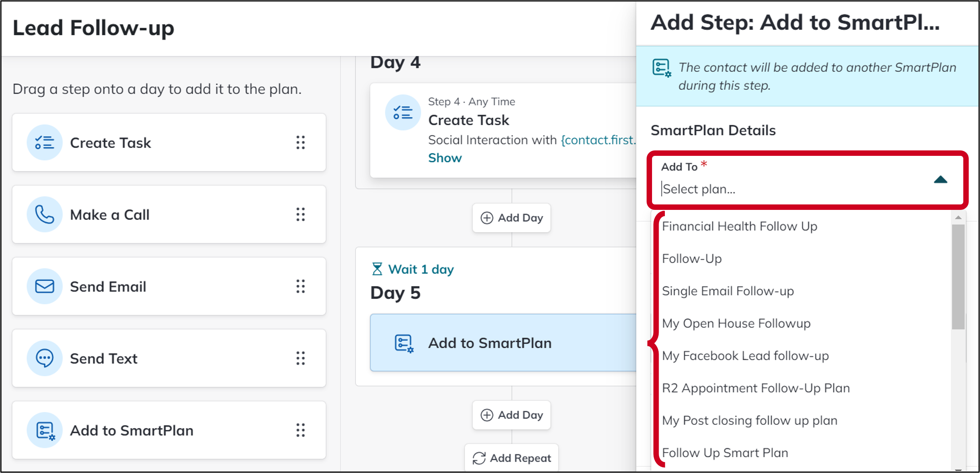The height and width of the screenshot is (473, 980).
Task: Select the Add to SmartPlan step in Day 5
Action: point(503,343)
